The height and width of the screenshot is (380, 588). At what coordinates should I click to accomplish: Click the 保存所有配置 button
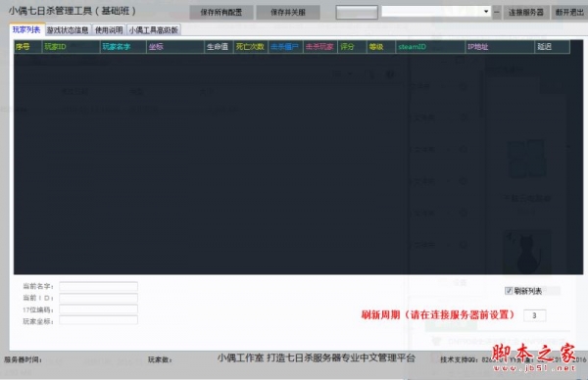click(x=220, y=12)
